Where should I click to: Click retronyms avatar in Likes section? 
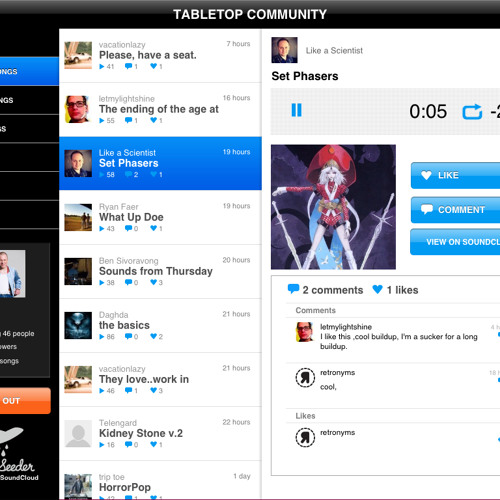(x=305, y=437)
